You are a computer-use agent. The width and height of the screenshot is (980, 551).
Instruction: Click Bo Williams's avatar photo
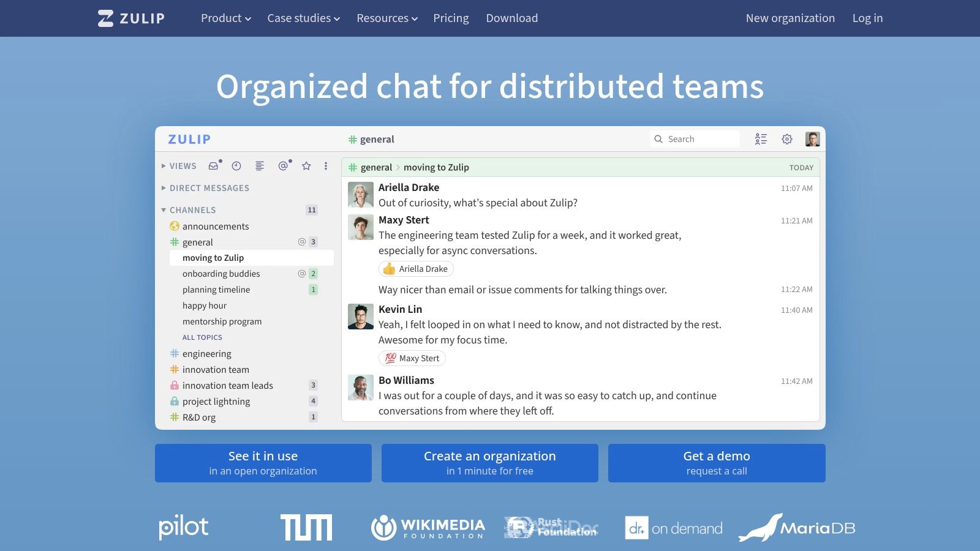(361, 388)
